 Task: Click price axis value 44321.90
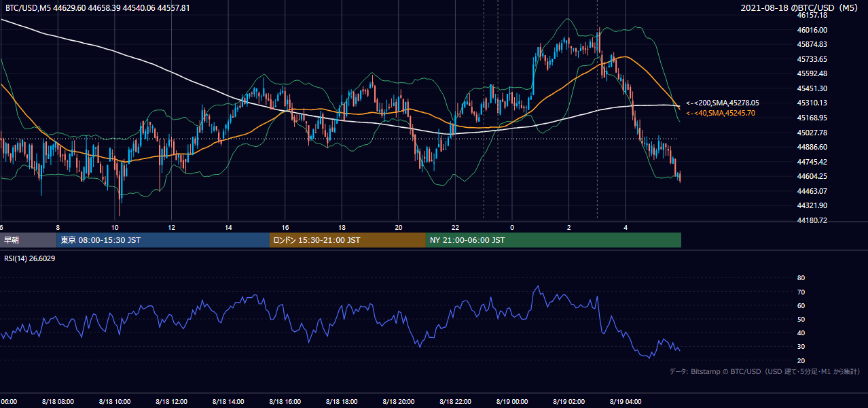point(812,205)
